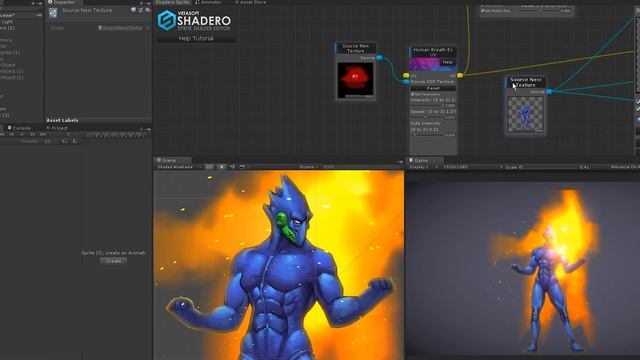Click Source output port of blue character node
640x360 pixels.
coord(549,92)
